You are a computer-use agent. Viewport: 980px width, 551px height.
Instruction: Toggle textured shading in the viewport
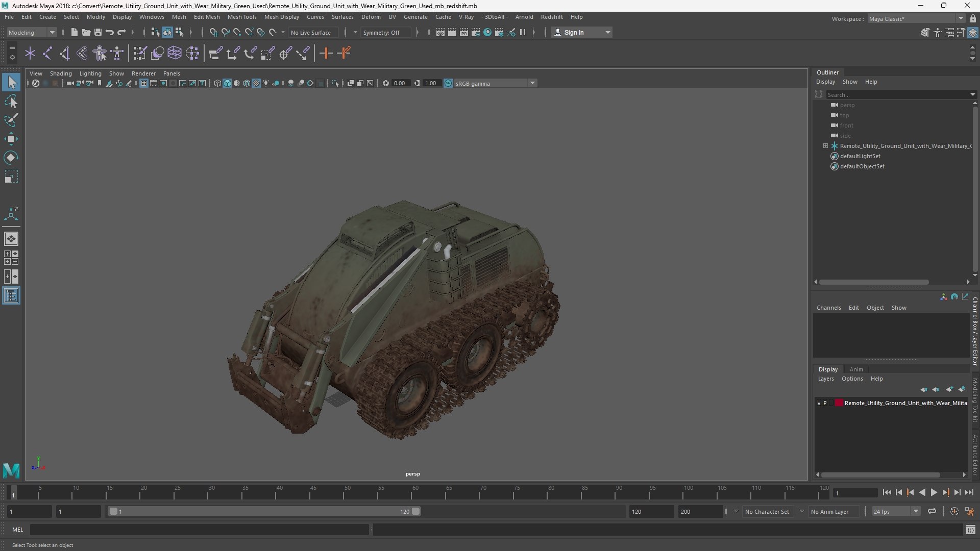(x=256, y=83)
